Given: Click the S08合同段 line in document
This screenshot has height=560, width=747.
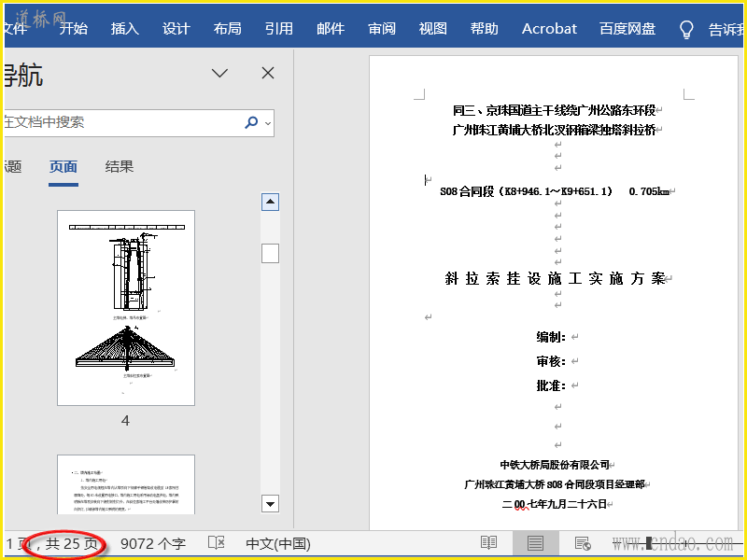Looking at the screenshot, I should click(x=555, y=191).
